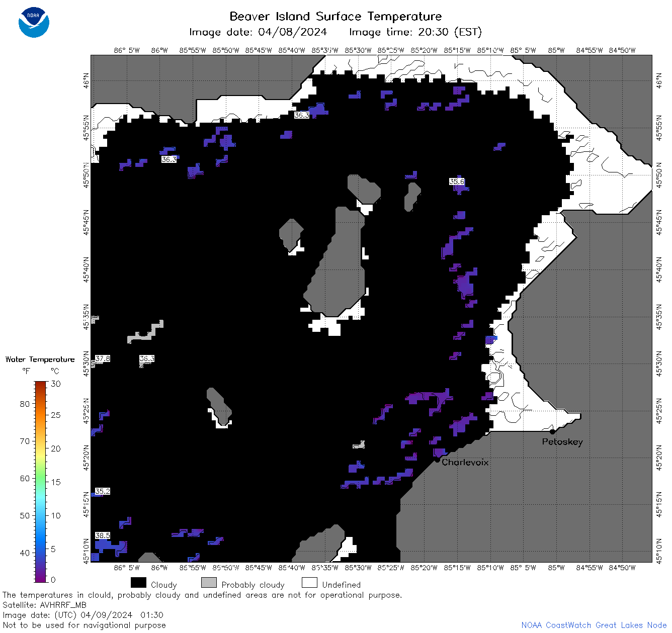The height and width of the screenshot is (633, 672).
Task: Click the 38.5 temperature reading
Action: (103, 536)
